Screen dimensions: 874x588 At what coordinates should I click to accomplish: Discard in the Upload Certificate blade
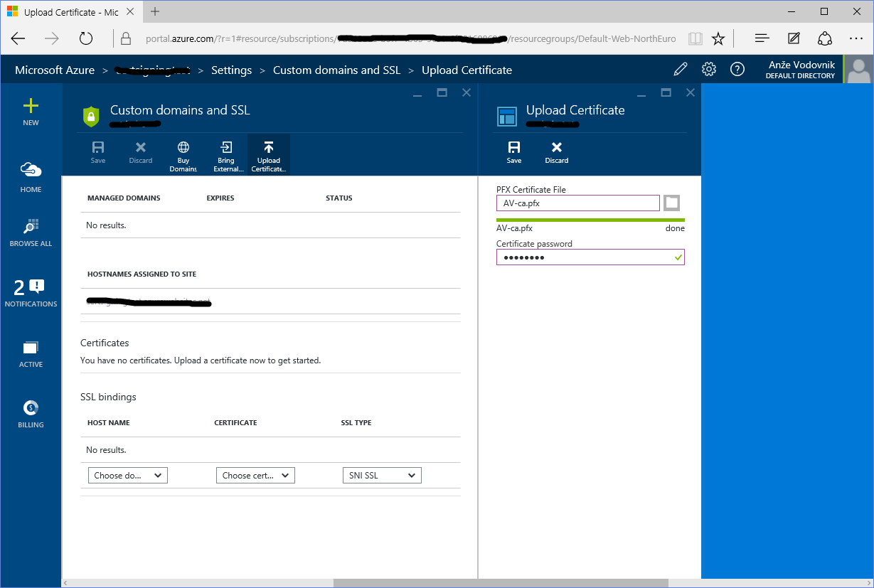point(557,152)
